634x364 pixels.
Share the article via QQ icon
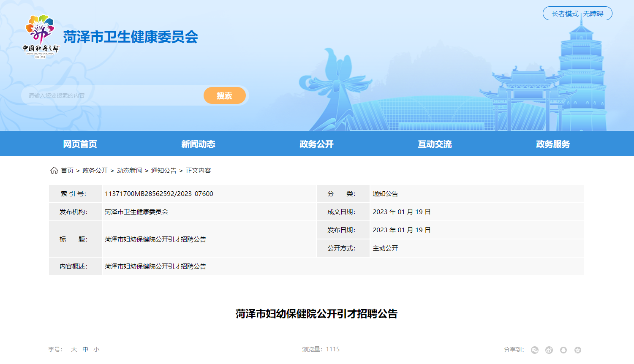(x=563, y=350)
